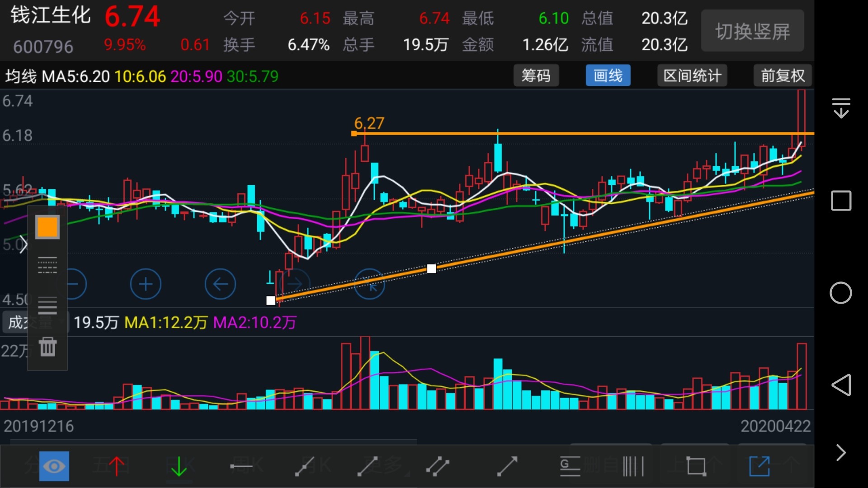Toggle the 画线 drawing mode button

608,75
